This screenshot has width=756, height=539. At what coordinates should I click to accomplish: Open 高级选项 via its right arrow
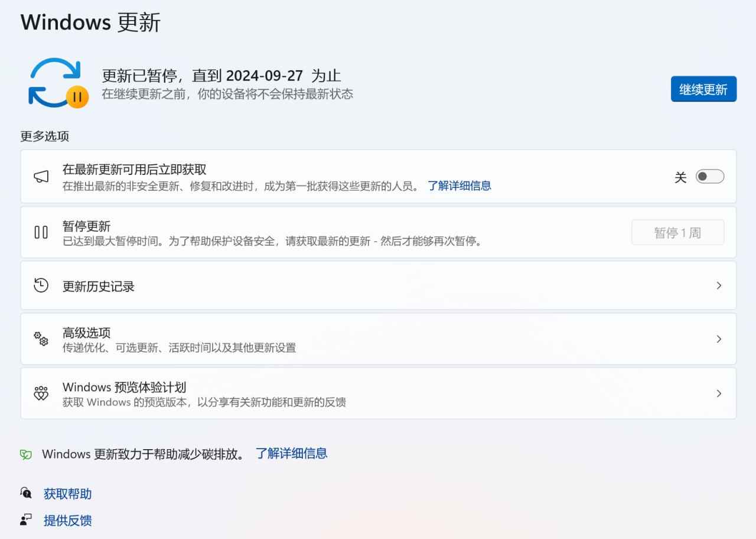coord(719,339)
